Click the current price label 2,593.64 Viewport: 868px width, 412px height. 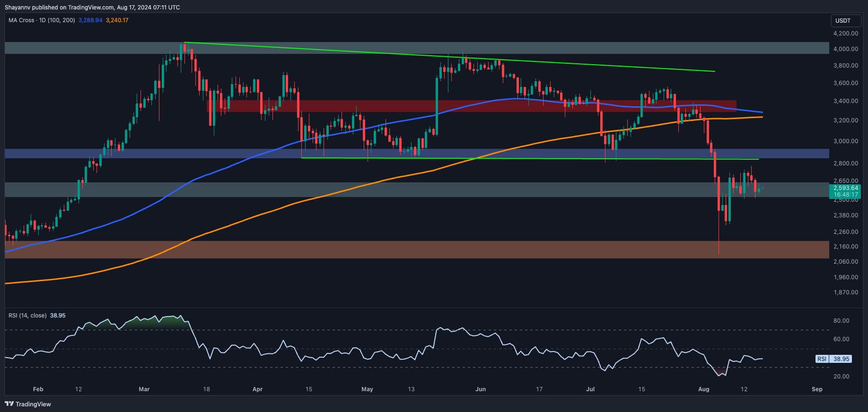(x=846, y=188)
